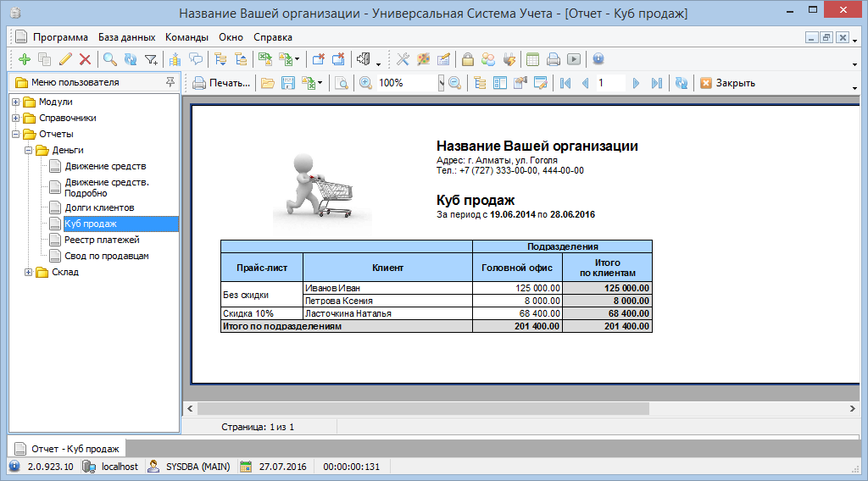Toggle the pin on the Меню пользователя panel
The height and width of the screenshot is (481, 868).
tap(170, 82)
